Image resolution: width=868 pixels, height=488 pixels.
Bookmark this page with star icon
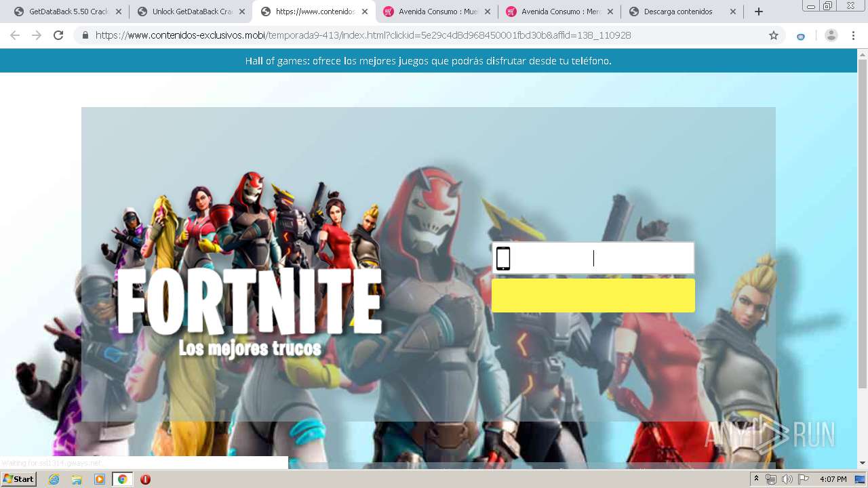[x=773, y=35]
